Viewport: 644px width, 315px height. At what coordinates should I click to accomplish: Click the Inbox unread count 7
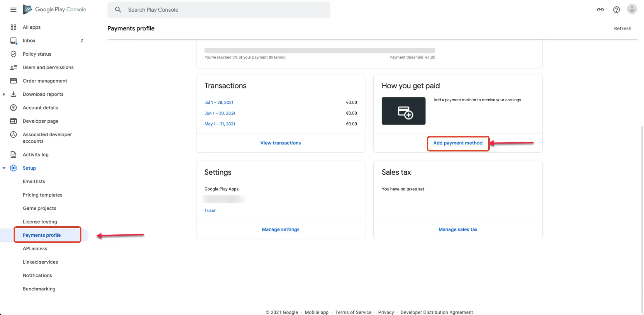(x=82, y=40)
